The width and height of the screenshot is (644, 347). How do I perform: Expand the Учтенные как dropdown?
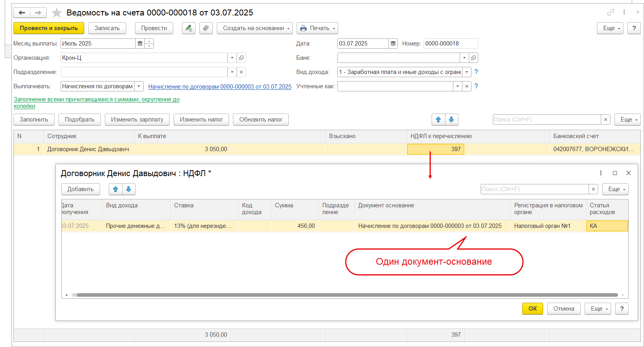pyautogui.click(x=458, y=86)
